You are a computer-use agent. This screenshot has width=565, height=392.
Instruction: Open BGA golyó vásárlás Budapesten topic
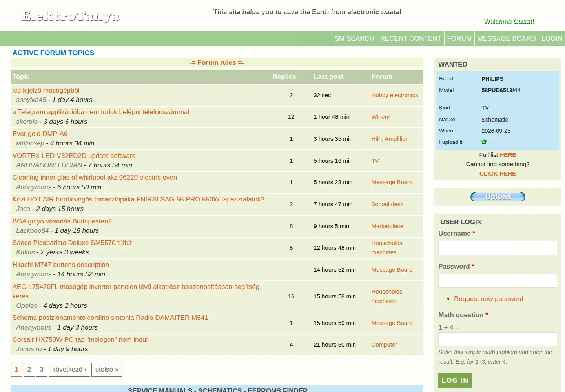(x=62, y=221)
